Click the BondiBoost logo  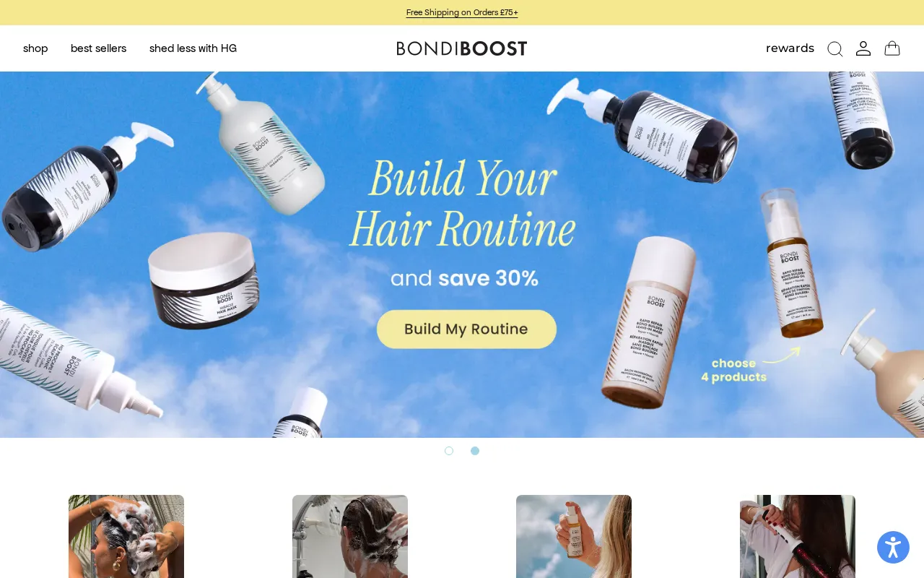point(462,48)
